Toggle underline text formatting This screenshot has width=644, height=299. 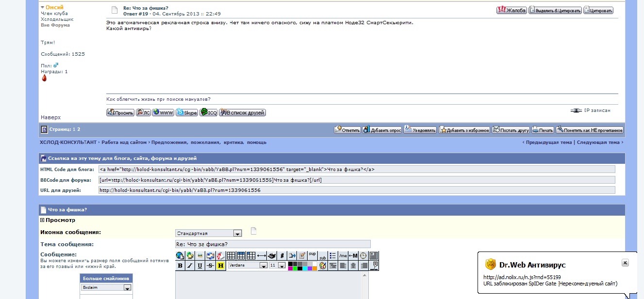[200, 266]
